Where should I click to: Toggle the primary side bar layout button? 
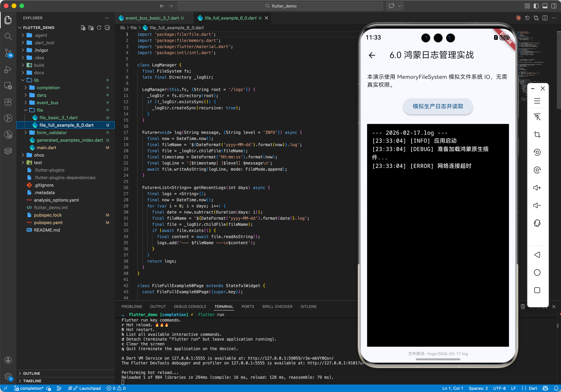tap(536, 6)
